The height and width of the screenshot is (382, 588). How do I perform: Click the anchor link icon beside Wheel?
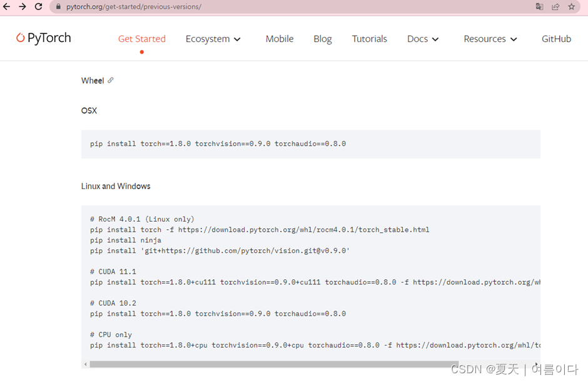click(x=110, y=80)
